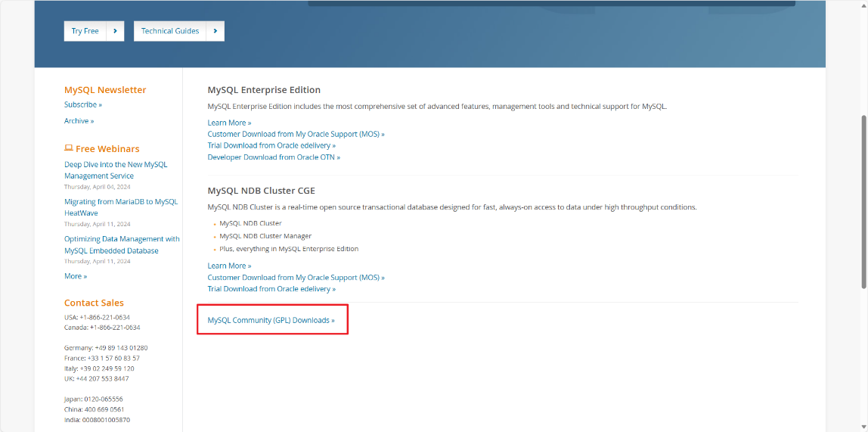Screen dimensions: 868x432
Task: Open MySQL Community (GPL) Downloads link
Action: (271, 320)
